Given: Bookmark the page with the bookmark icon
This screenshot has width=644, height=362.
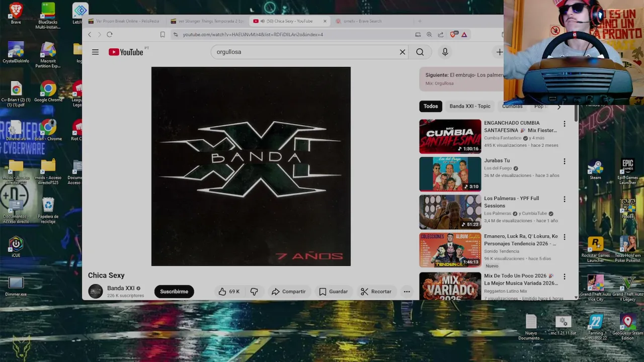Looking at the screenshot, I should 163,35.
